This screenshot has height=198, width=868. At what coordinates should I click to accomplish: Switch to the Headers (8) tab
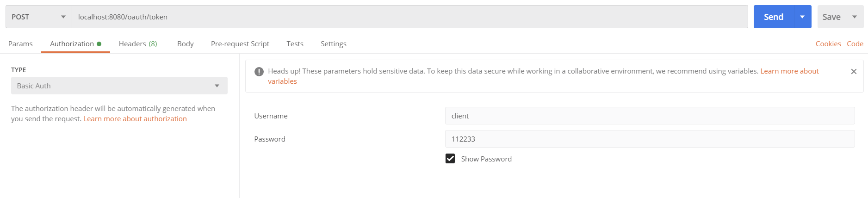pyautogui.click(x=138, y=44)
